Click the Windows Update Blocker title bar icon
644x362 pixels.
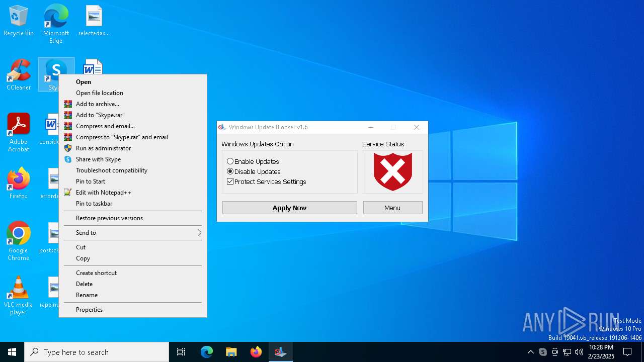222,127
